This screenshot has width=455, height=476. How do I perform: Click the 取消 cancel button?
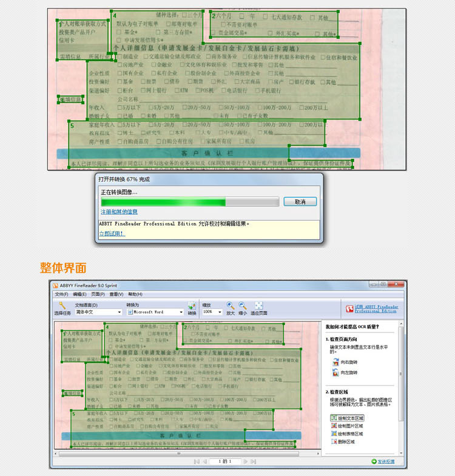point(300,201)
